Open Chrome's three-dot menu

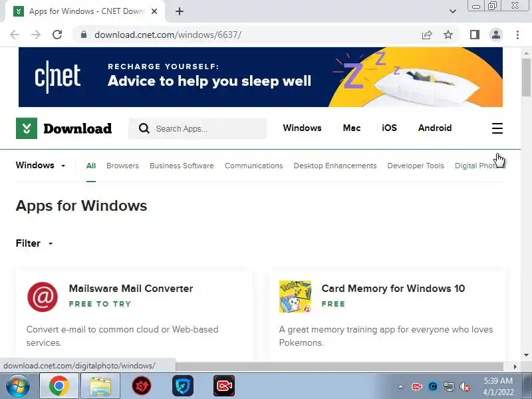coord(517,35)
